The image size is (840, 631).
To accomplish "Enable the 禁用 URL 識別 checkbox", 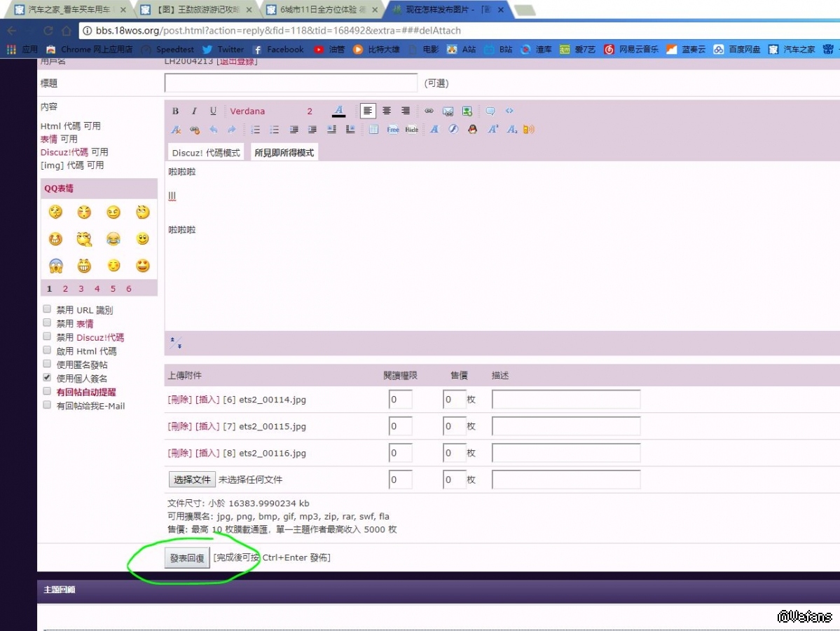I will point(47,309).
